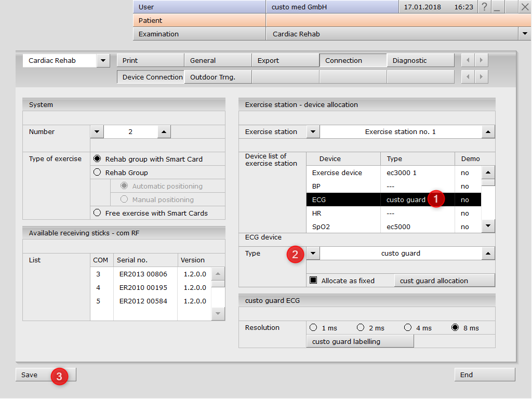
Task: Open custo guard labelling
Action: coord(360,341)
